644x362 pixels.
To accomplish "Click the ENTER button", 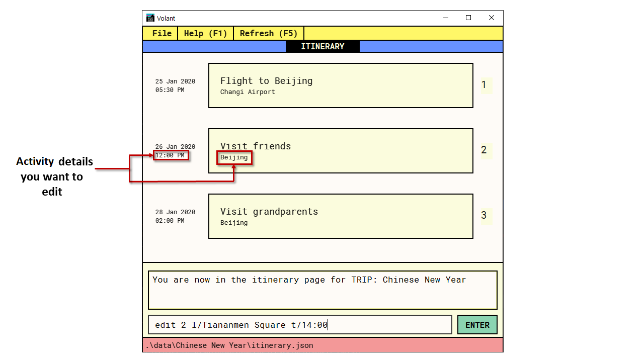I will (477, 325).
